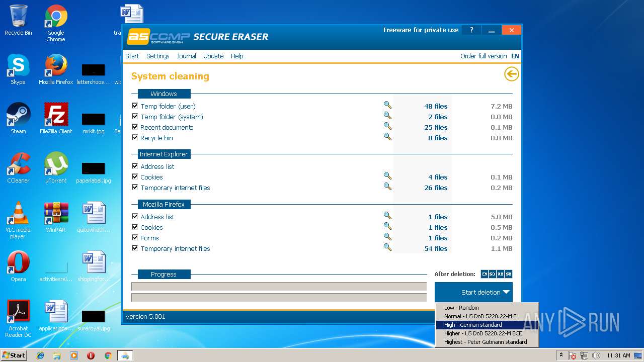Image resolution: width=644 pixels, height=362 pixels.
Task: Open Recycle Bin desktop icon
Action: [x=18, y=20]
